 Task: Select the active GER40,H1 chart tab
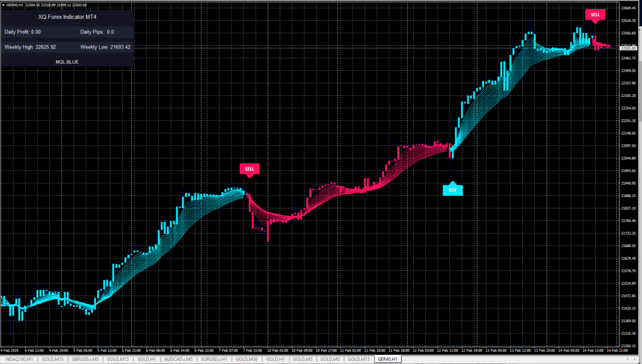(387, 359)
